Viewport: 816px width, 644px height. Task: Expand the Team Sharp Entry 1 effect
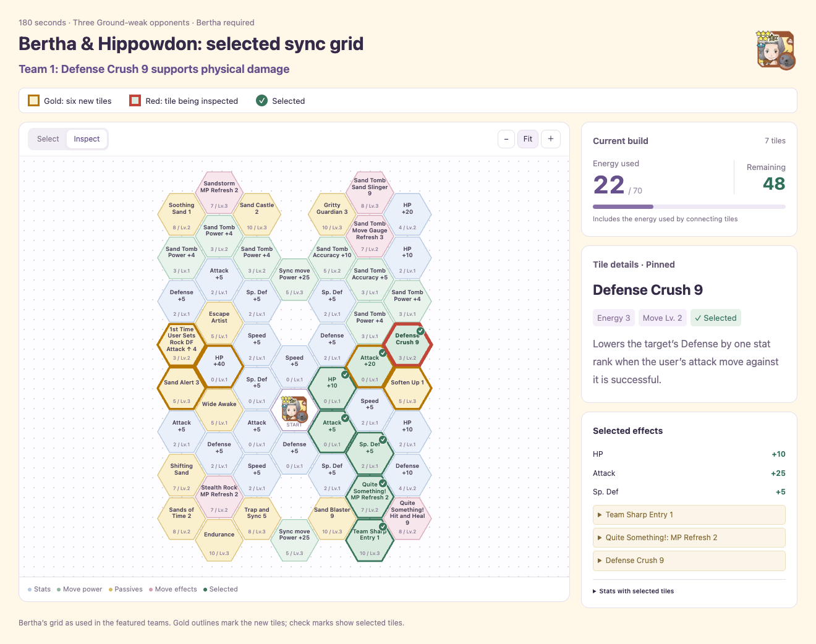click(689, 515)
